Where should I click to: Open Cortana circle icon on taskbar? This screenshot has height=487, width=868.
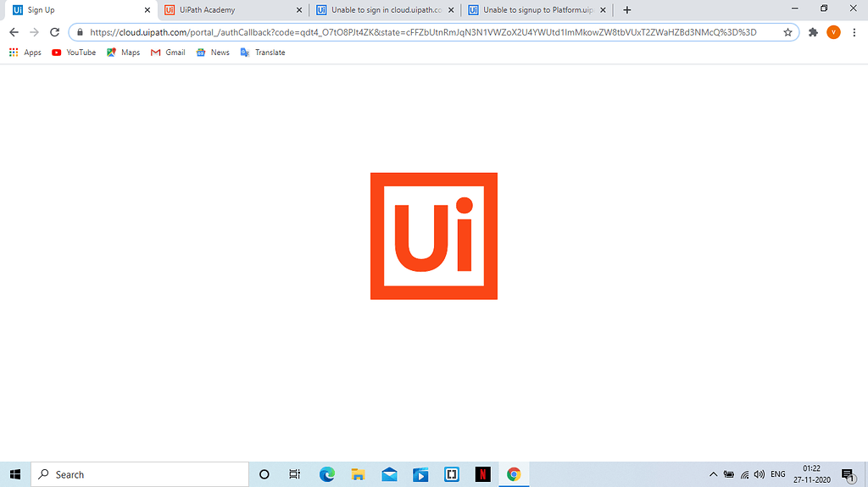coord(264,474)
